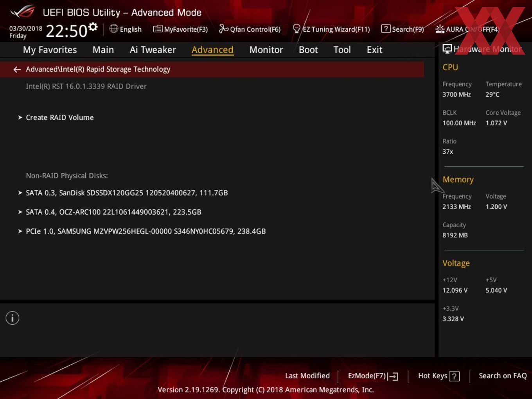Screen dimensions: 532x399
Task: Go to the Exit tab
Action: (x=374, y=50)
